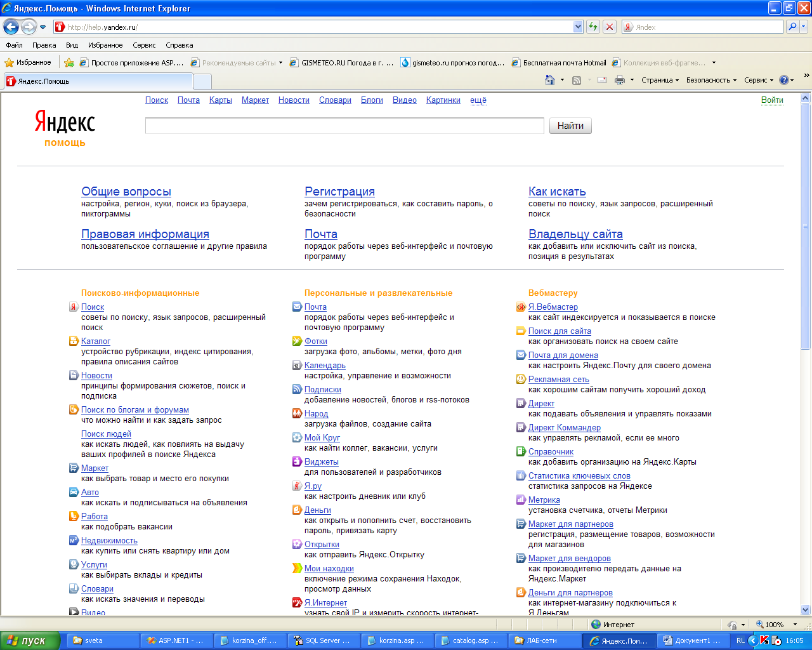Click the Stop loading icon

pos(610,27)
